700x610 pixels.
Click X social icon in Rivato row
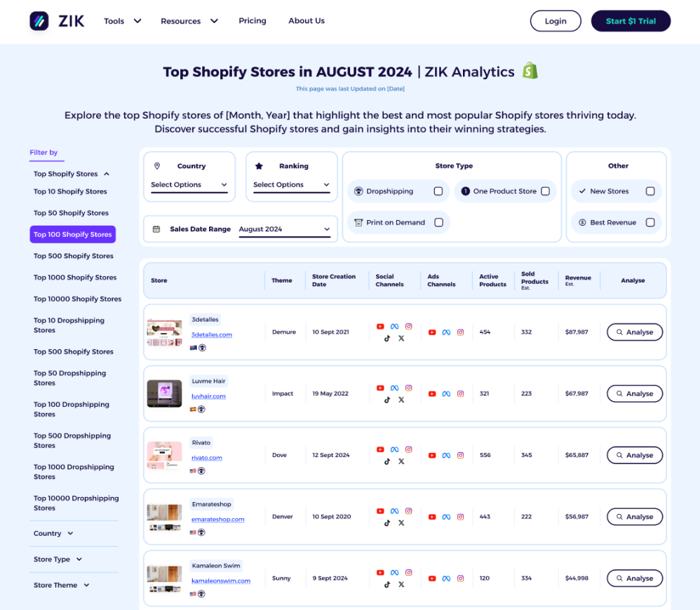[x=401, y=461]
